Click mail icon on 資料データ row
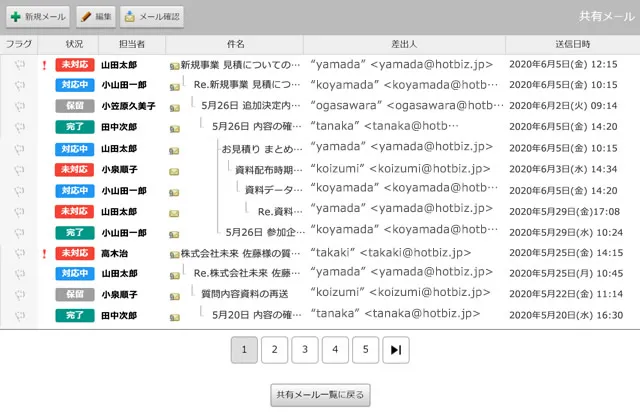640x419 pixels. [x=174, y=193]
